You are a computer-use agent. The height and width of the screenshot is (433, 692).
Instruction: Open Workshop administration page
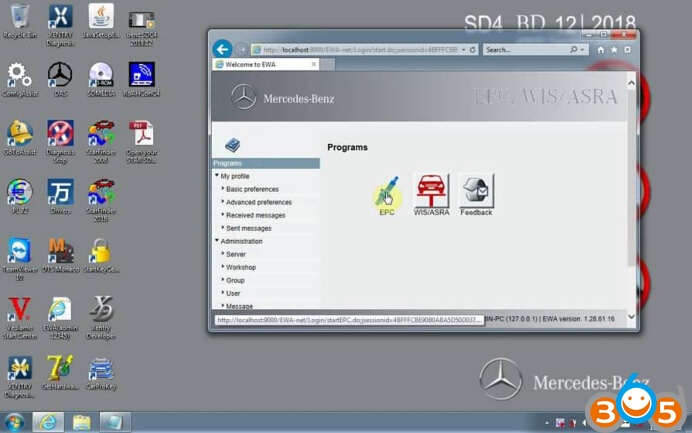[241, 267]
